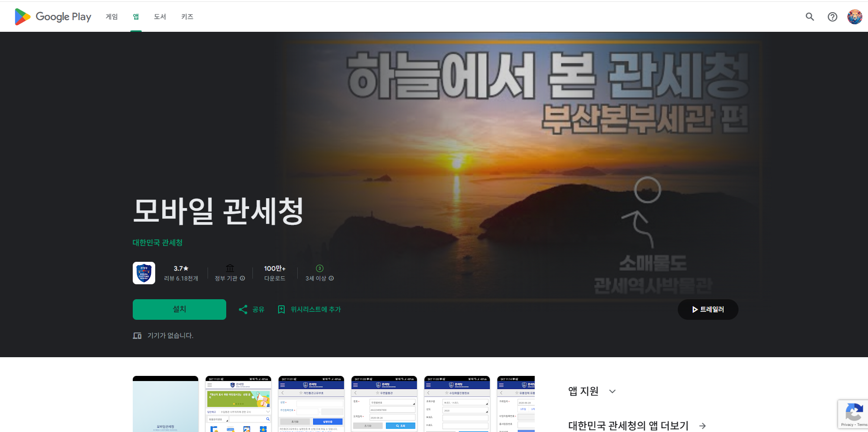Open the Google Play home logo
The width and height of the screenshot is (868, 432).
[52, 16]
